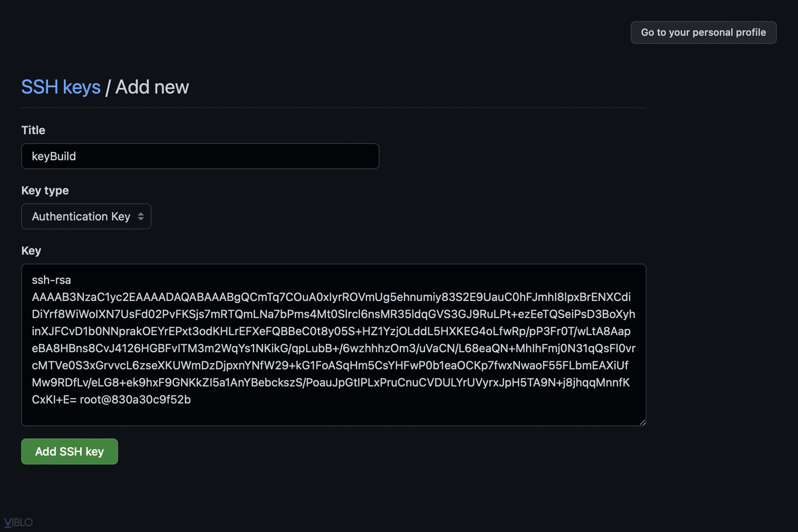Focus the Title field containing keyBuild

[200, 156]
